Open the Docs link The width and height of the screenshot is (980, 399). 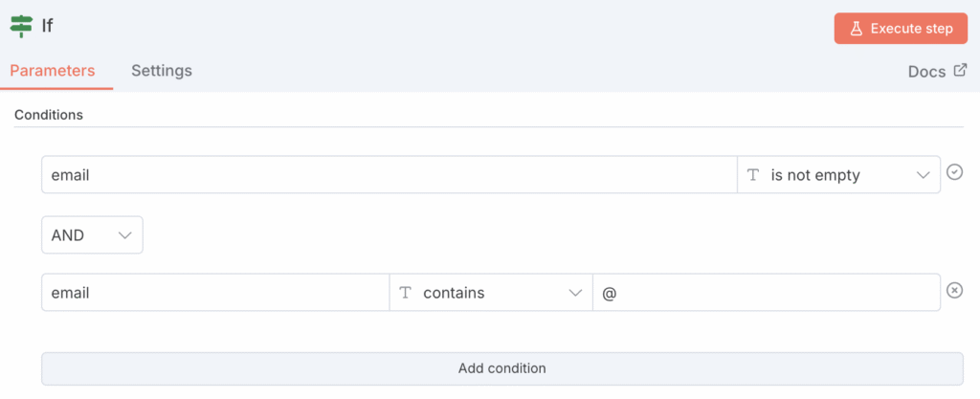pyautogui.click(x=926, y=72)
